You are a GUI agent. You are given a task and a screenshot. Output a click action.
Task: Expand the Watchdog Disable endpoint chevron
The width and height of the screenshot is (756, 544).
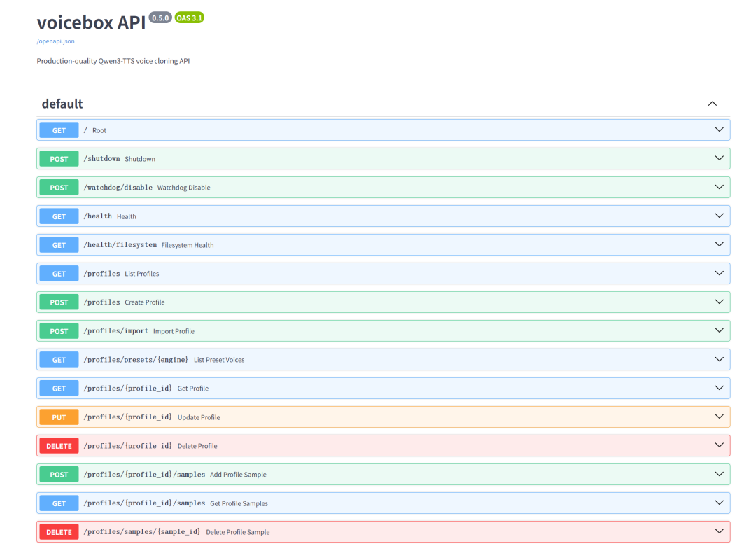(719, 187)
